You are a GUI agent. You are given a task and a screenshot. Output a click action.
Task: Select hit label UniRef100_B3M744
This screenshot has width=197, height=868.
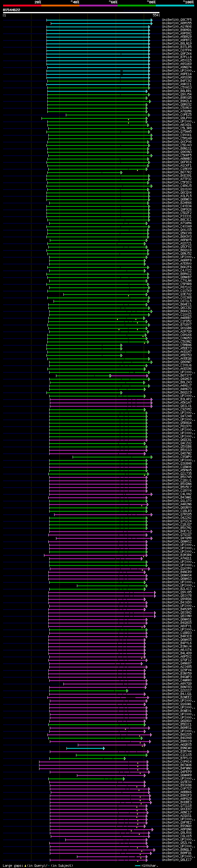coord(177,752)
